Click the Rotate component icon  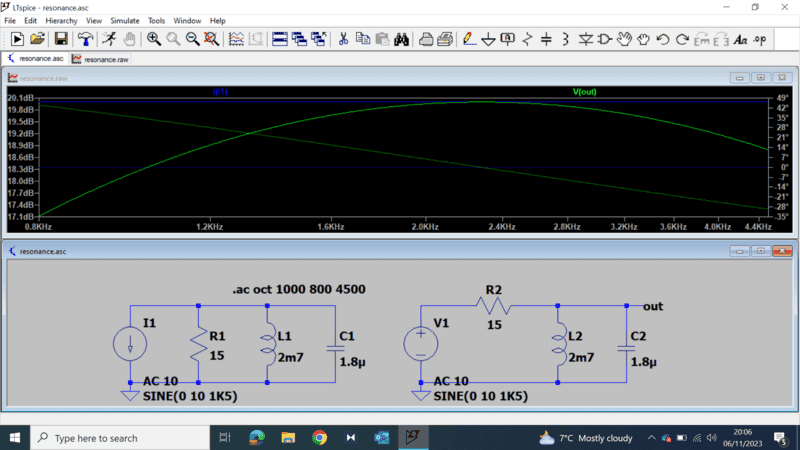point(702,39)
